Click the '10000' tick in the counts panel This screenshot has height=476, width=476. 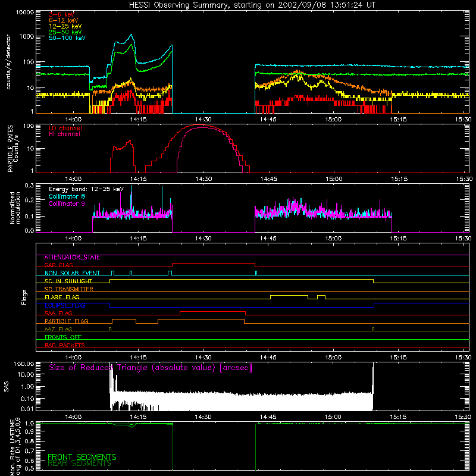coord(25,12)
